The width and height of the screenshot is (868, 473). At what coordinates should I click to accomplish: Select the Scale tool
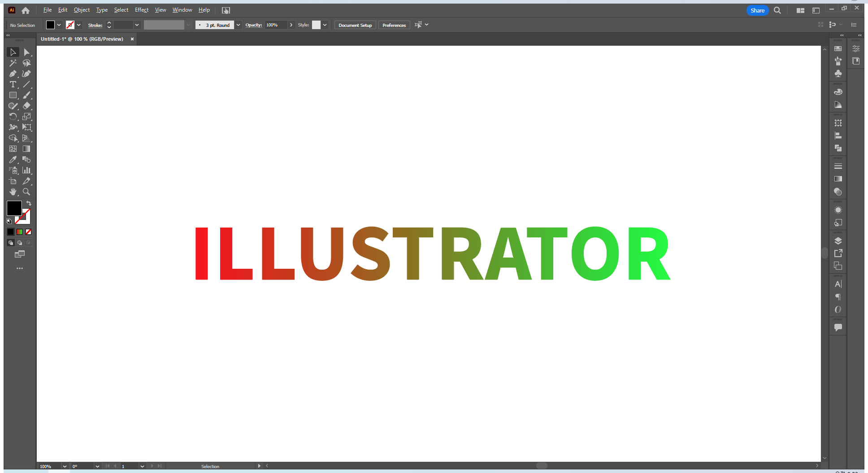click(x=26, y=117)
